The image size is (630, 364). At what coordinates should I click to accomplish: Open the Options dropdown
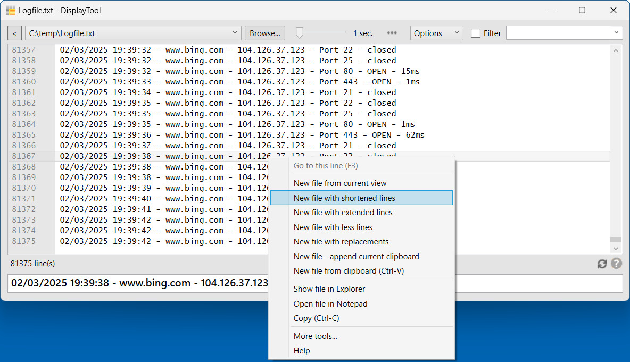point(436,33)
